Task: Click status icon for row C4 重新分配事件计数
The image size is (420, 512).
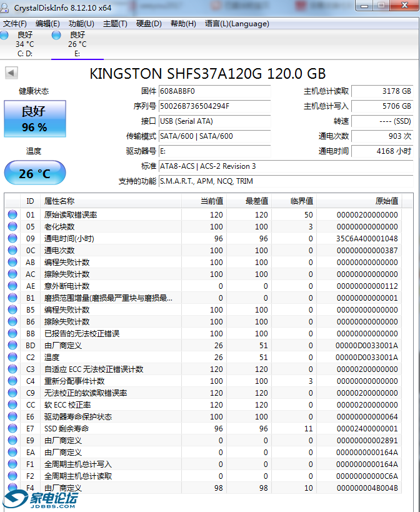Action: (x=12, y=381)
